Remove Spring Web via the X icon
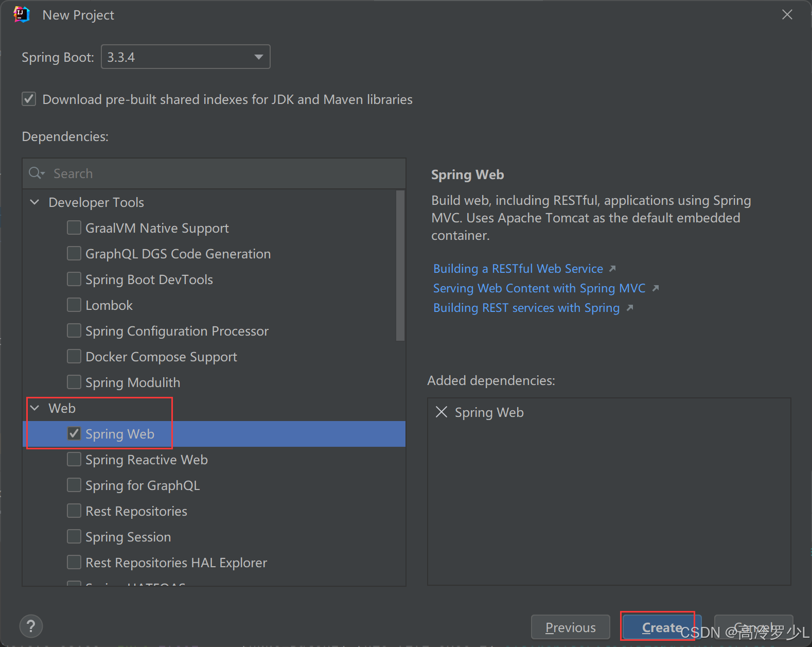 (442, 412)
